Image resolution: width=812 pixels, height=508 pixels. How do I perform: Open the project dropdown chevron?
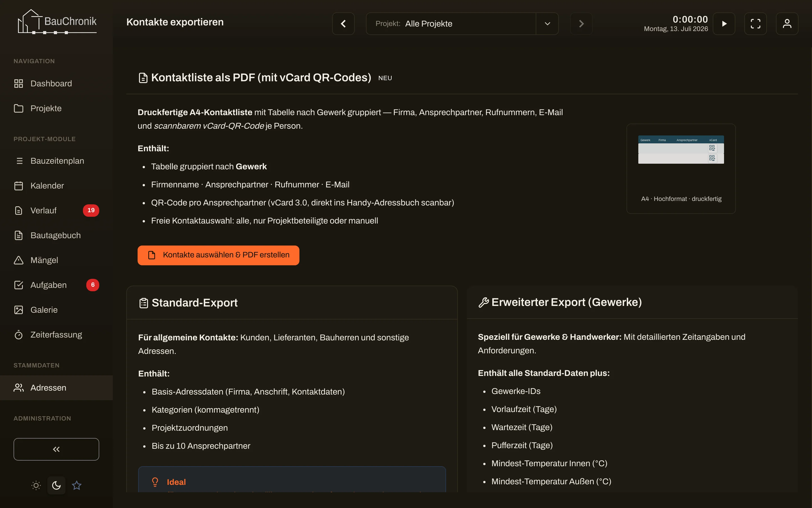547,23
